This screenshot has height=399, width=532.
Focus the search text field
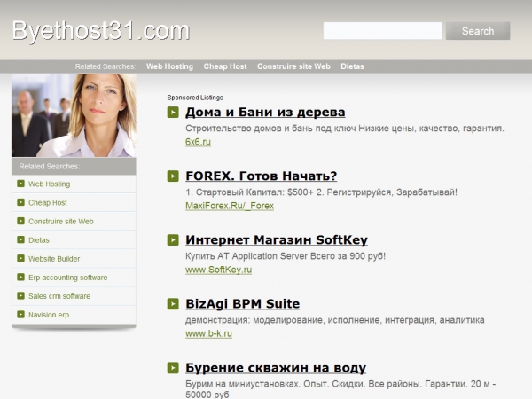pos(383,31)
